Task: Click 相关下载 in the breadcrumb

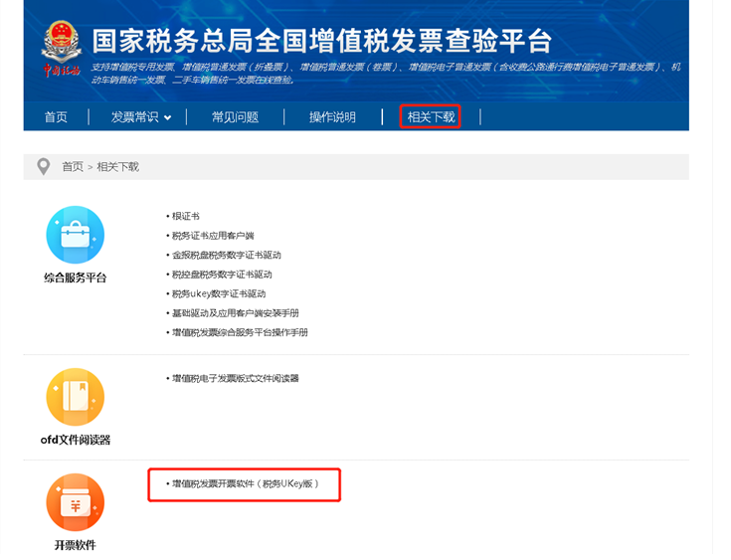Action: pyautogui.click(x=118, y=166)
